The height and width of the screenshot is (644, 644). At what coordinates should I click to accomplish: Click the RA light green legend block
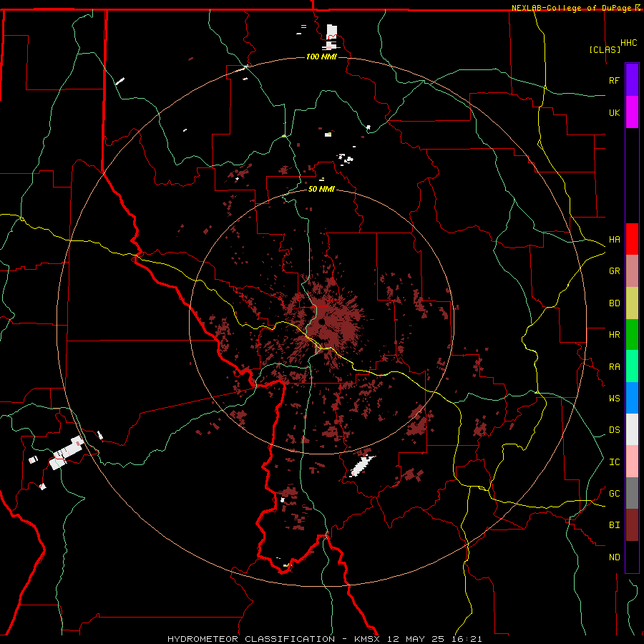pyautogui.click(x=632, y=366)
